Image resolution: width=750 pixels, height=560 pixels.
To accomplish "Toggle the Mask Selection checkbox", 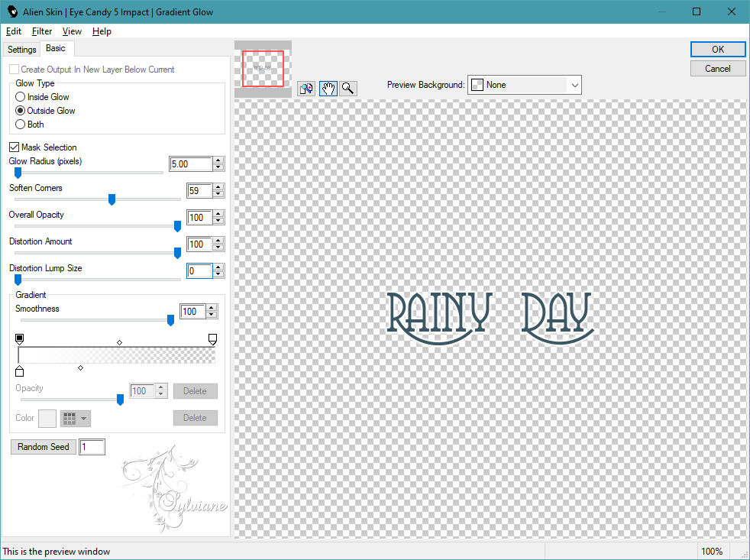I will click(15, 147).
